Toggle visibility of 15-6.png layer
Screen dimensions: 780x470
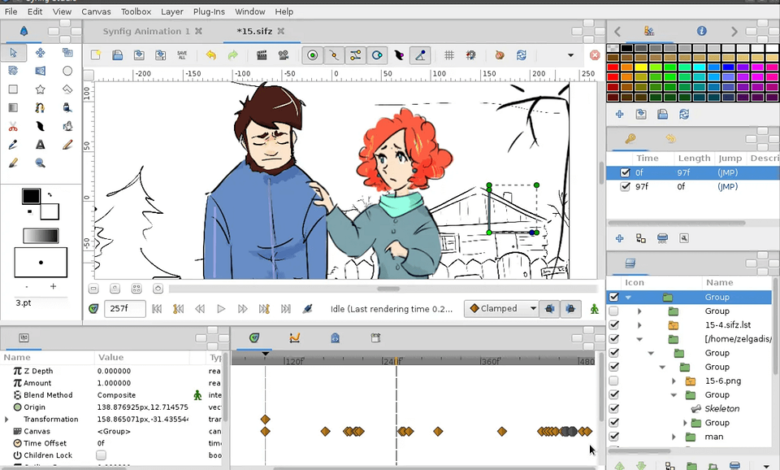pos(613,381)
